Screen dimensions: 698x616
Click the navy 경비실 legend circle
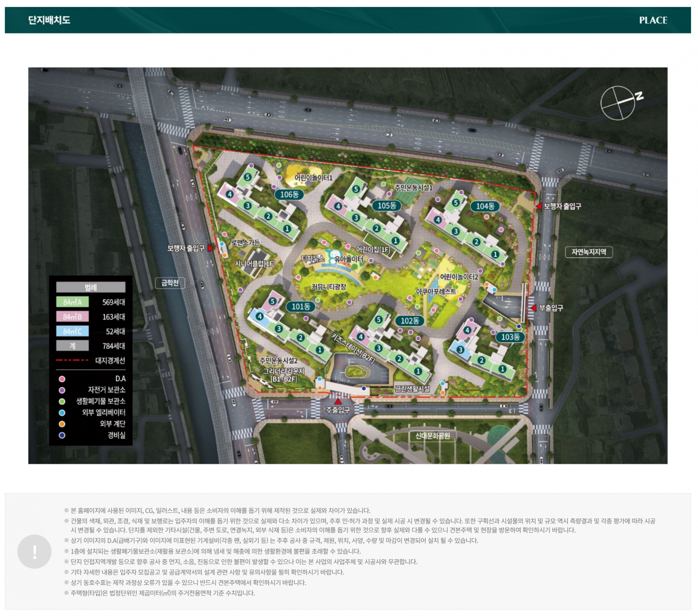click(x=62, y=435)
